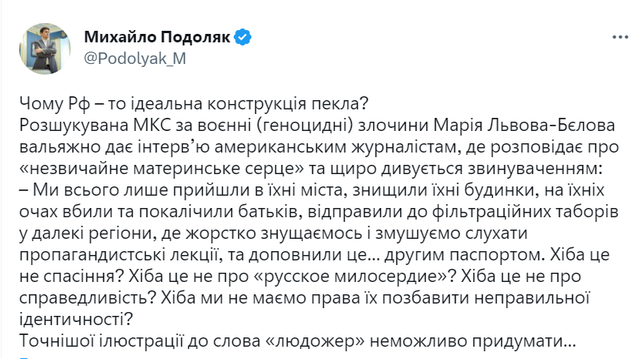Click the words 'неможливо придумати…' ending the tweet
The image size is (644, 359).
click(x=473, y=341)
